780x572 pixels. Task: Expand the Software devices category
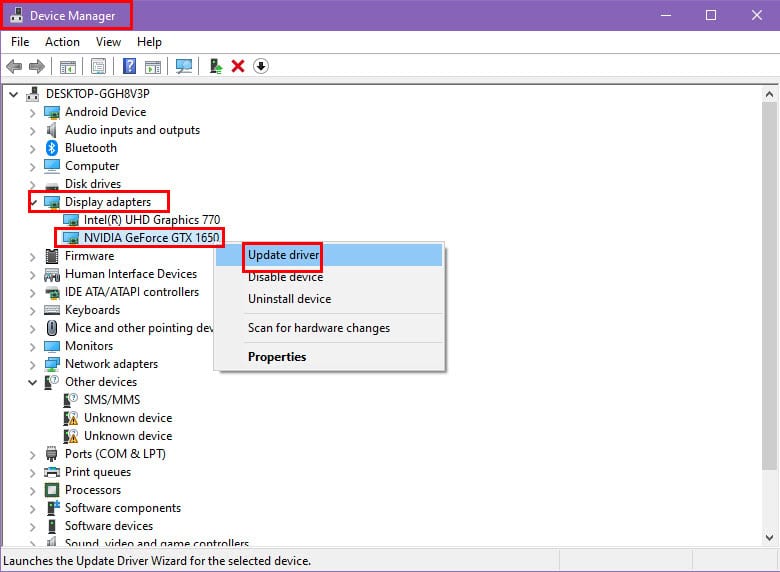32,527
